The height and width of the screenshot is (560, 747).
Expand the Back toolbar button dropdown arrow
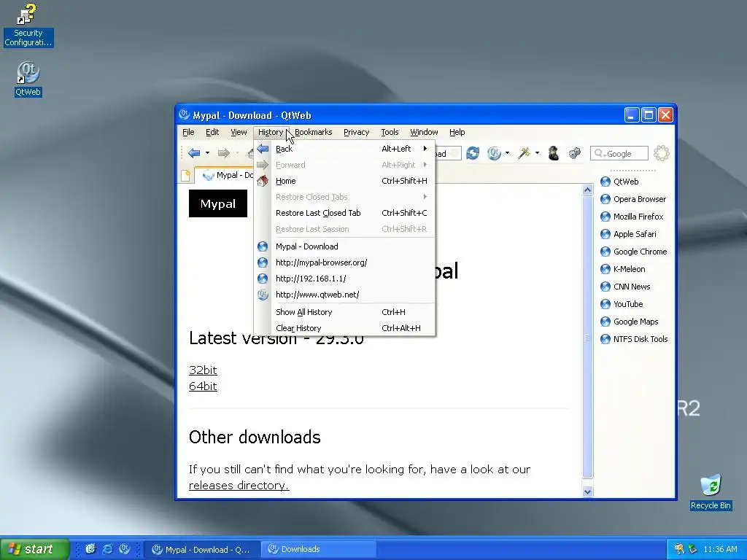pyautogui.click(x=207, y=153)
